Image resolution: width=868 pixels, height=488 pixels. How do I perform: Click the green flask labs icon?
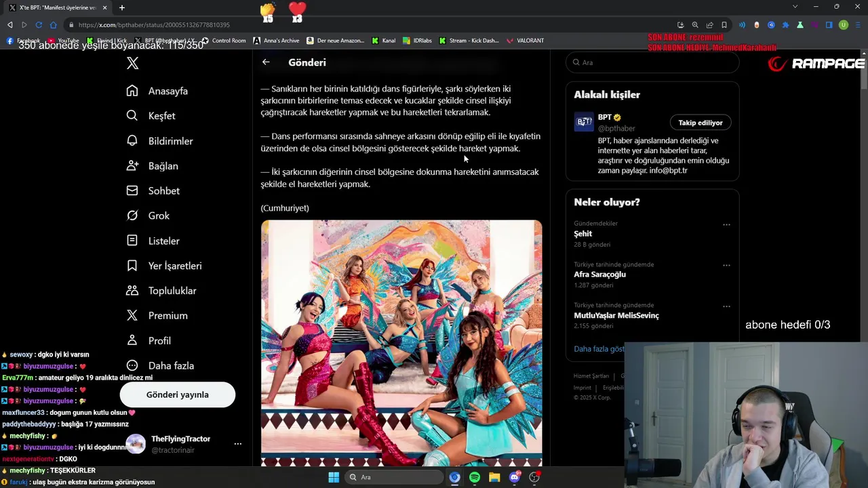pos(800,25)
